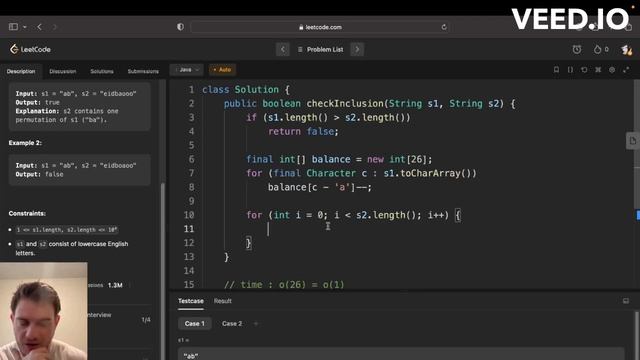Click 'Constraints:' heading

(27, 213)
